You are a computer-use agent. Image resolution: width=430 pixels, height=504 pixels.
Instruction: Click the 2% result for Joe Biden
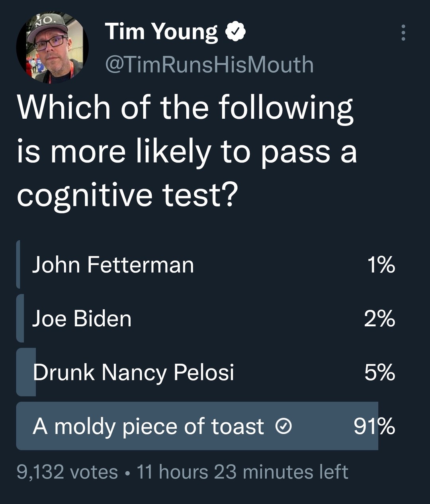379,319
